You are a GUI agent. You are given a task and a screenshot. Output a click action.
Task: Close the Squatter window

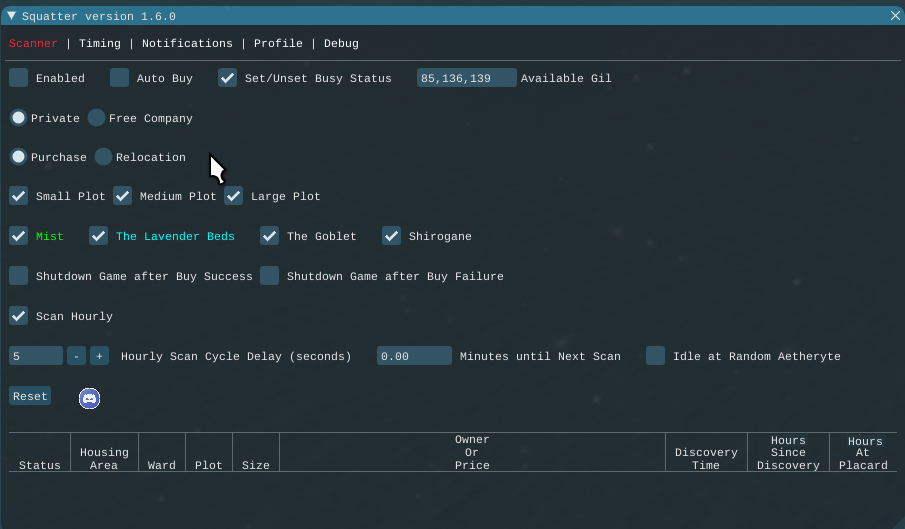pos(895,16)
